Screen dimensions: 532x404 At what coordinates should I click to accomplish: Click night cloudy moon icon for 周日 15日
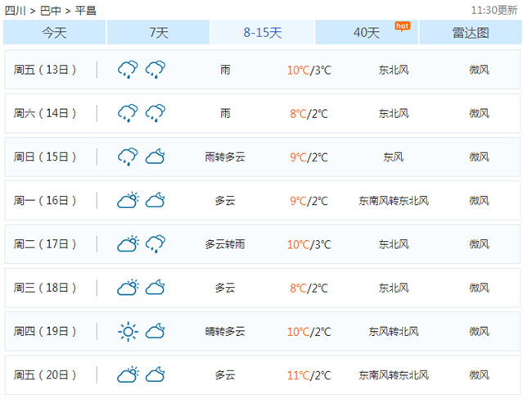[x=156, y=157]
